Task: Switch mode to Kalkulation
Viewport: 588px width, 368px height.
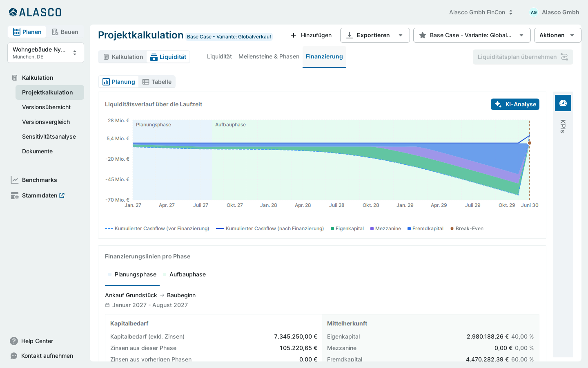Action: [x=123, y=57]
